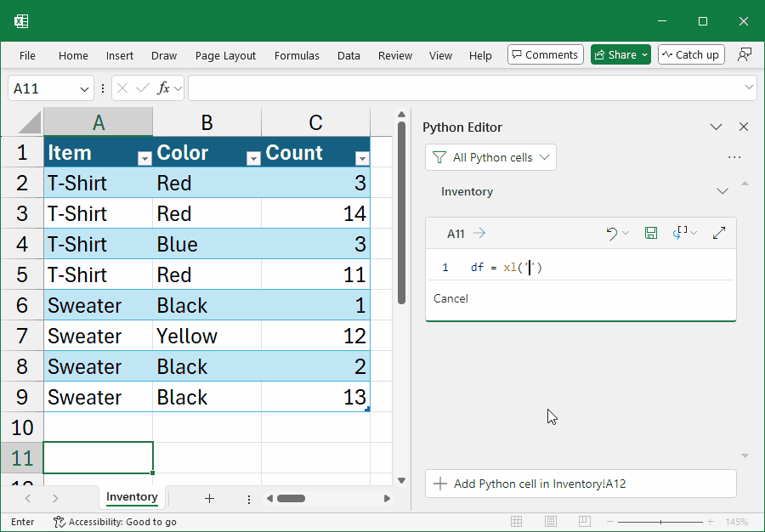765x532 pixels.
Task: Click Cancel in the Python cell editor
Action: point(450,298)
